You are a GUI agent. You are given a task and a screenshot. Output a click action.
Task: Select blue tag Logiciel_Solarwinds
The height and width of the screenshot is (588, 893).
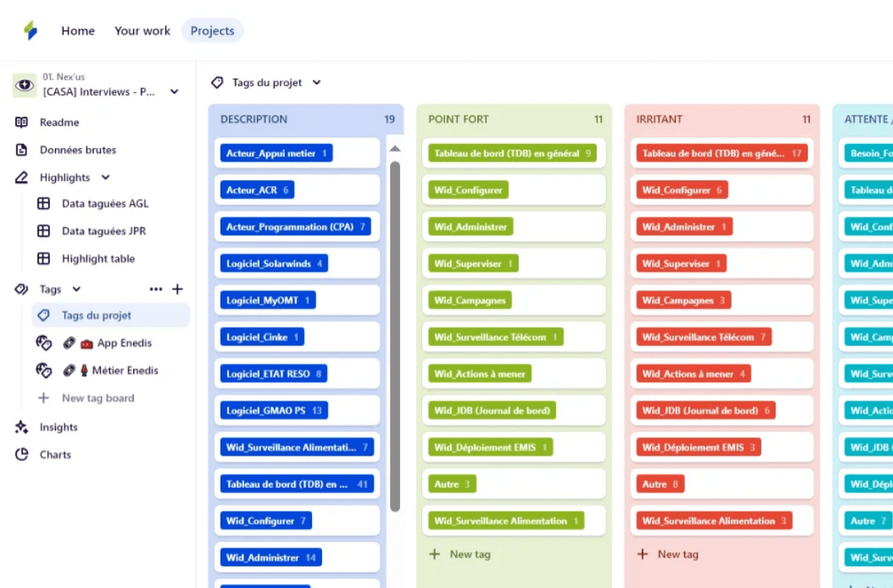point(274,264)
